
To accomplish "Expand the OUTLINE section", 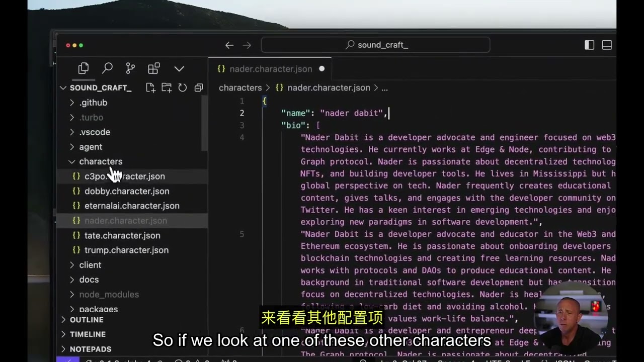I will click(x=87, y=320).
